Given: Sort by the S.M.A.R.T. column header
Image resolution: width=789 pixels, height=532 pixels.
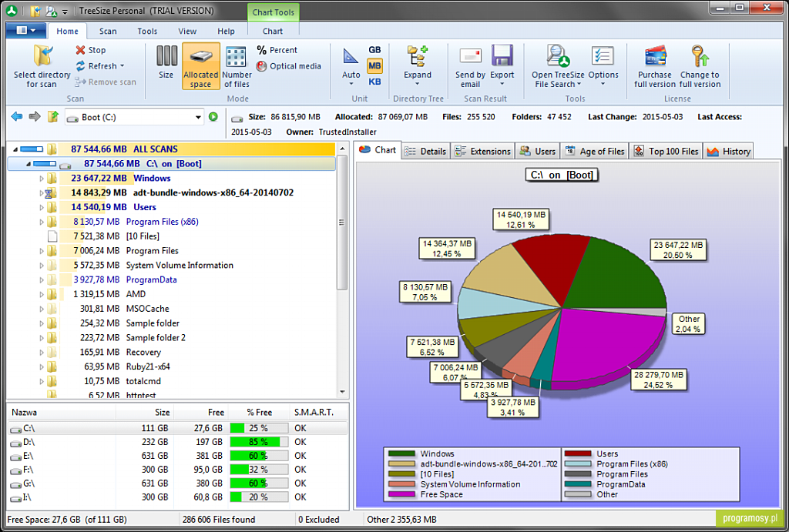Looking at the screenshot, I should (314, 413).
